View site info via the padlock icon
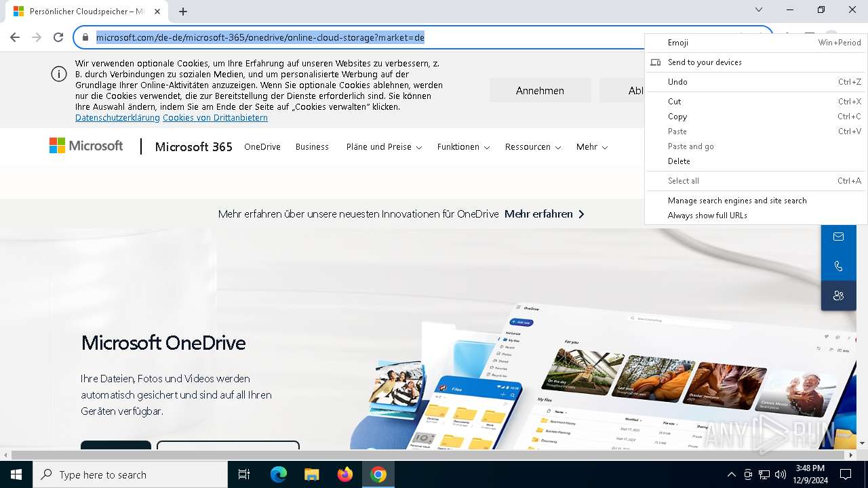This screenshot has width=868, height=488. pos(85,37)
